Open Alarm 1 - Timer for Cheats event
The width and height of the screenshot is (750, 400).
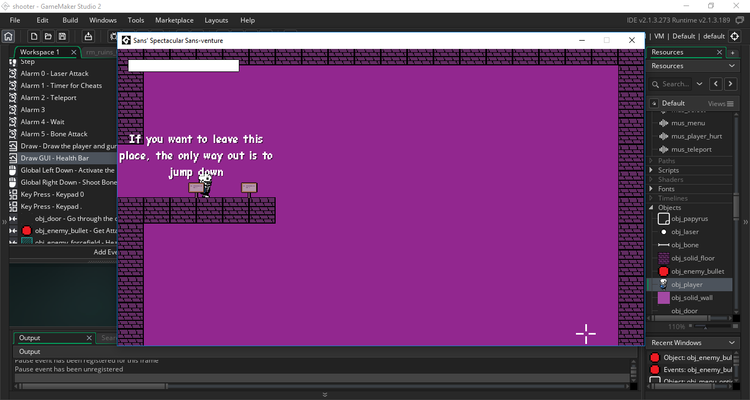point(61,86)
